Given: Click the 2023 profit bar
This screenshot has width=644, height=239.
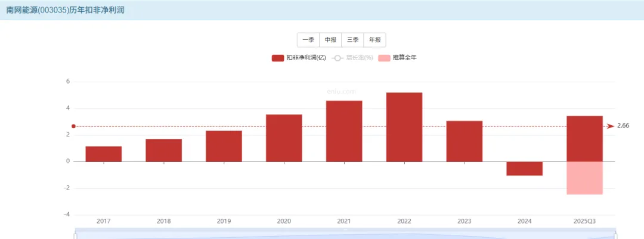Looking at the screenshot, I should (x=465, y=141).
